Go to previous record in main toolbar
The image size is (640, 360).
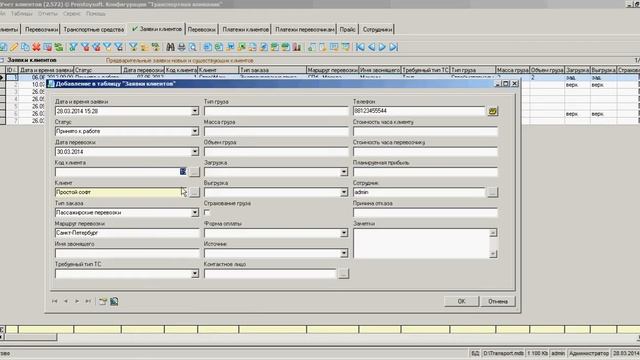point(371,47)
